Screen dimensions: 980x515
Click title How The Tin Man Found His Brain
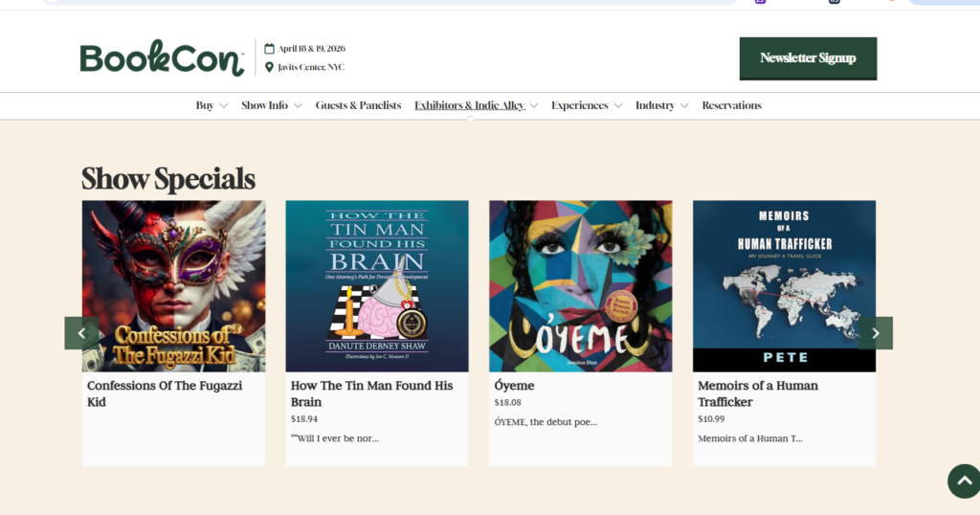coord(372,393)
